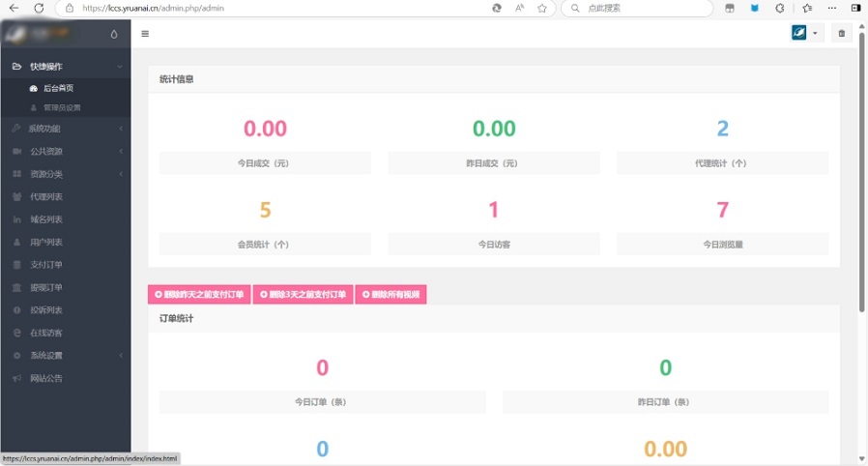
Task: Refresh the page with browser reload icon
Action: pos(39,8)
